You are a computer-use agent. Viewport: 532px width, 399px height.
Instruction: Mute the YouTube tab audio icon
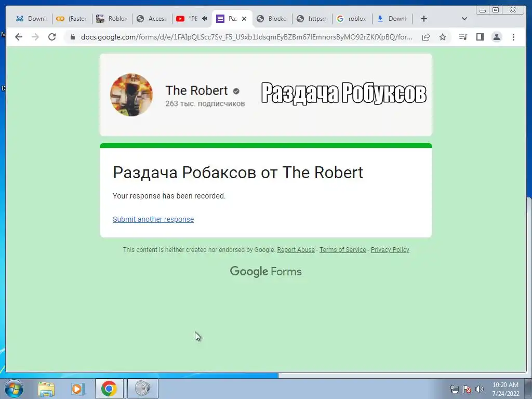tap(204, 19)
